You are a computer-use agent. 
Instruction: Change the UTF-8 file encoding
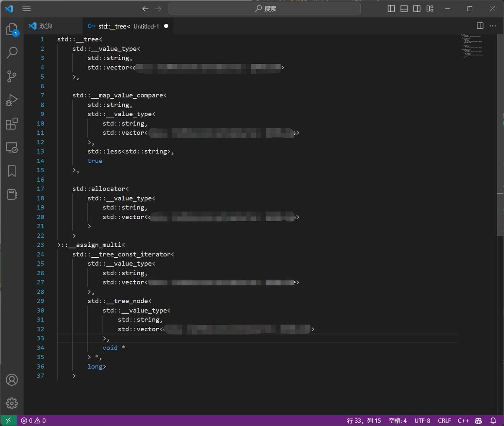click(x=422, y=421)
